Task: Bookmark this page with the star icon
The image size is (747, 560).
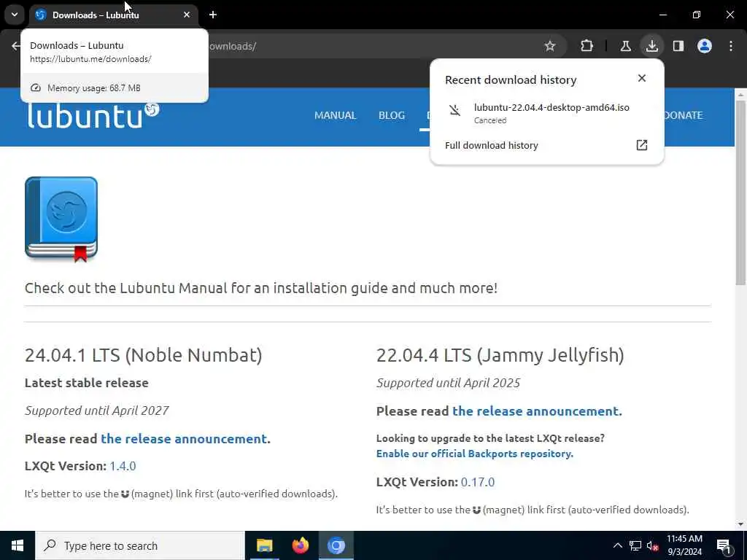Action: coord(550,46)
